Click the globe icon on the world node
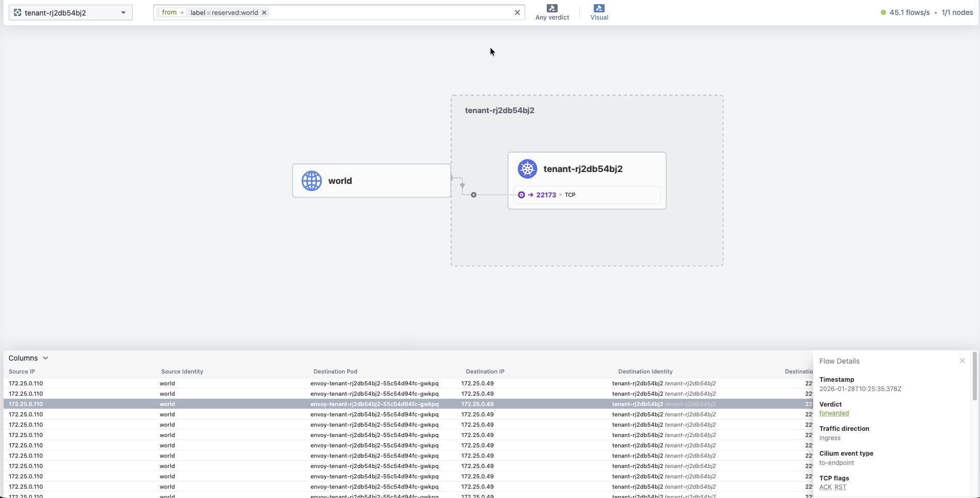This screenshot has height=498, width=980. pos(311,180)
